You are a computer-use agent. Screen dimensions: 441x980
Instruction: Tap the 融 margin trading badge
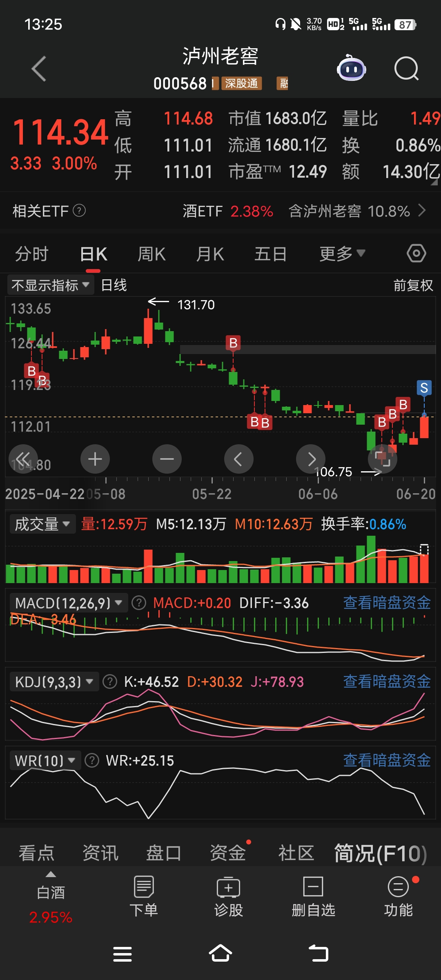tap(283, 83)
